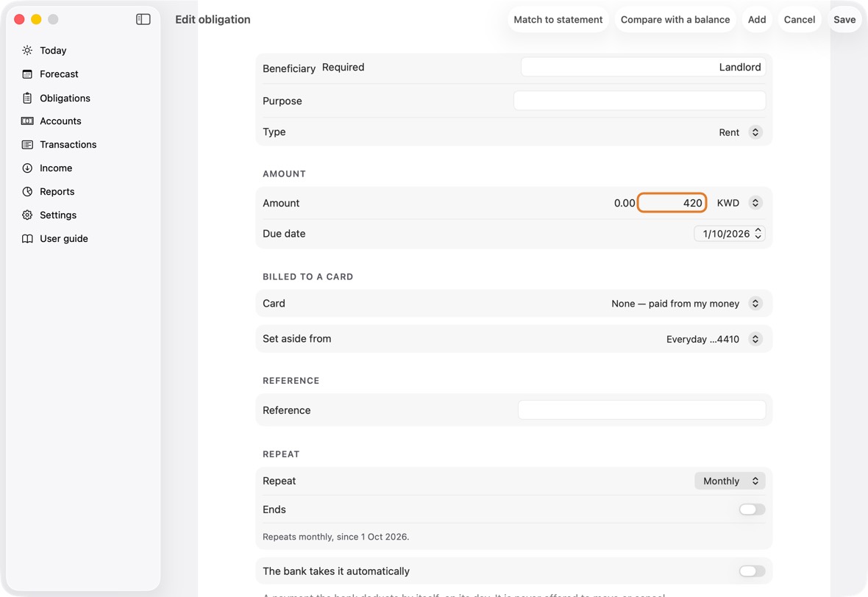Cancel editing the obligation
This screenshot has height=597, width=868.
pyautogui.click(x=800, y=19)
